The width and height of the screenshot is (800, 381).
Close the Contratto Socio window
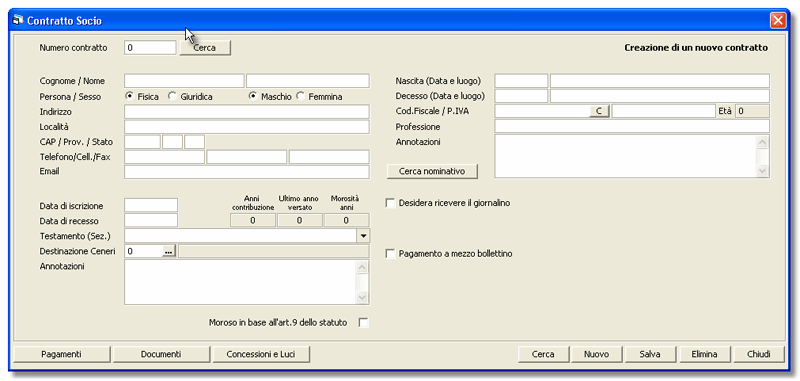pyautogui.click(x=778, y=20)
